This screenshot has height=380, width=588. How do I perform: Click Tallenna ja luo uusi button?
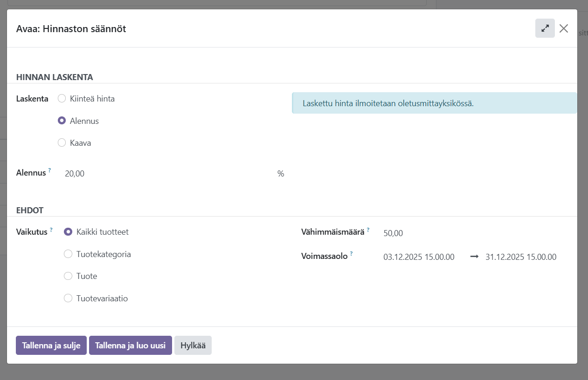click(x=131, y=346)
